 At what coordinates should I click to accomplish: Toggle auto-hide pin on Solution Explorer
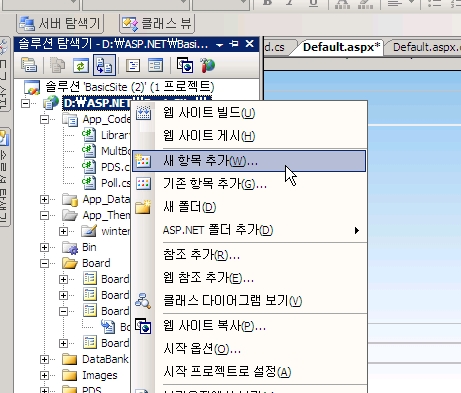(234, 44)
